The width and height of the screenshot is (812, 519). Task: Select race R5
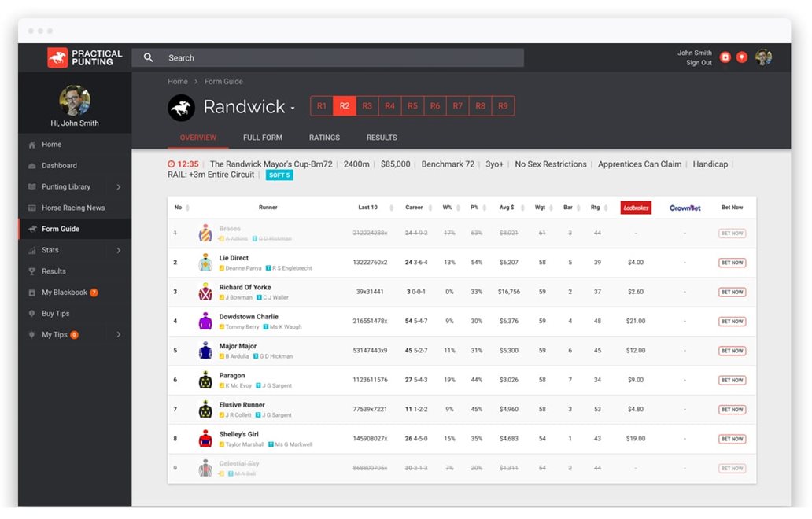click(x=412, y=105)
